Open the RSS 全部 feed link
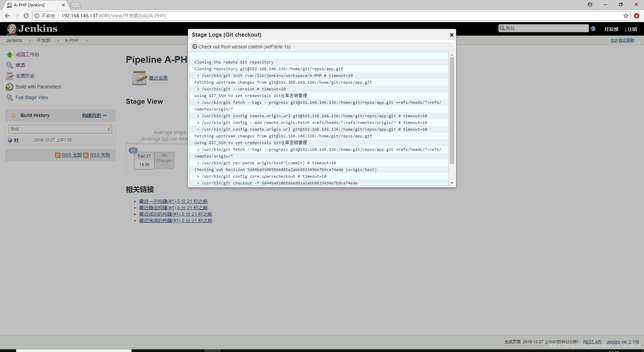The width and height of the screenshot is (644, 352). (72, 155)
